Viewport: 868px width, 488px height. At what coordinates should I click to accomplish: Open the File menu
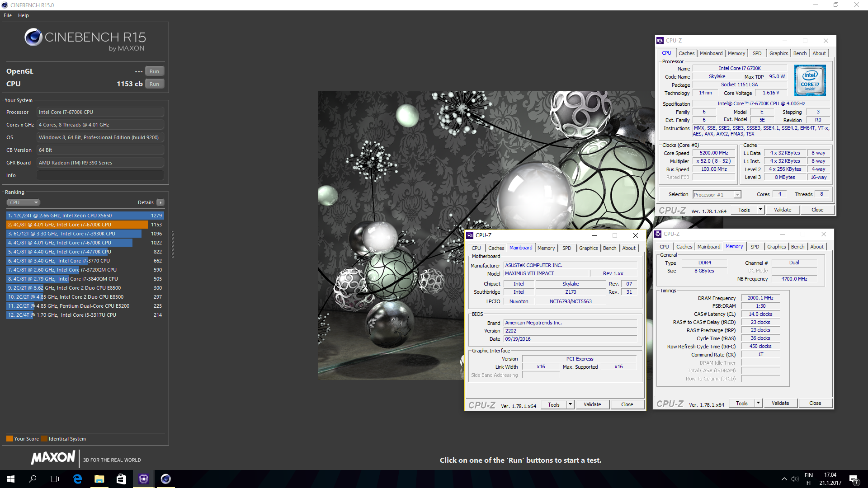(x=8, y=15)
